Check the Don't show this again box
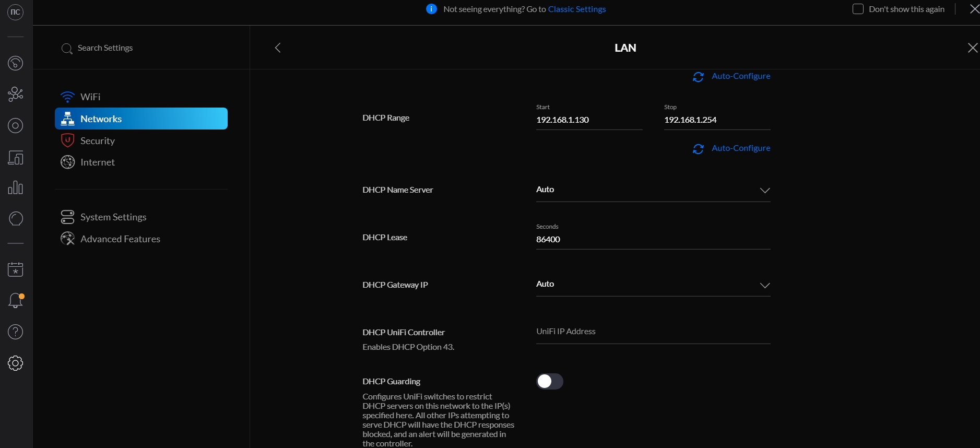 858,9
